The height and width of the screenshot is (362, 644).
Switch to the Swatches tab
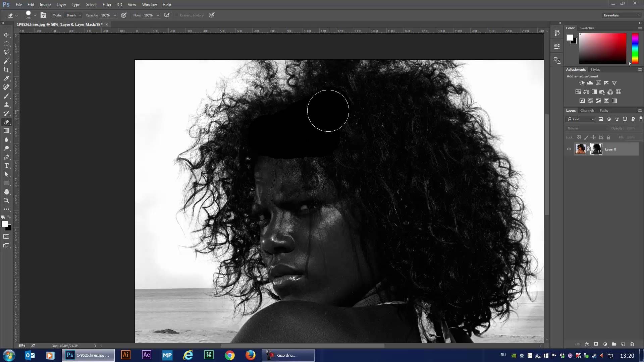click(586, 28)
